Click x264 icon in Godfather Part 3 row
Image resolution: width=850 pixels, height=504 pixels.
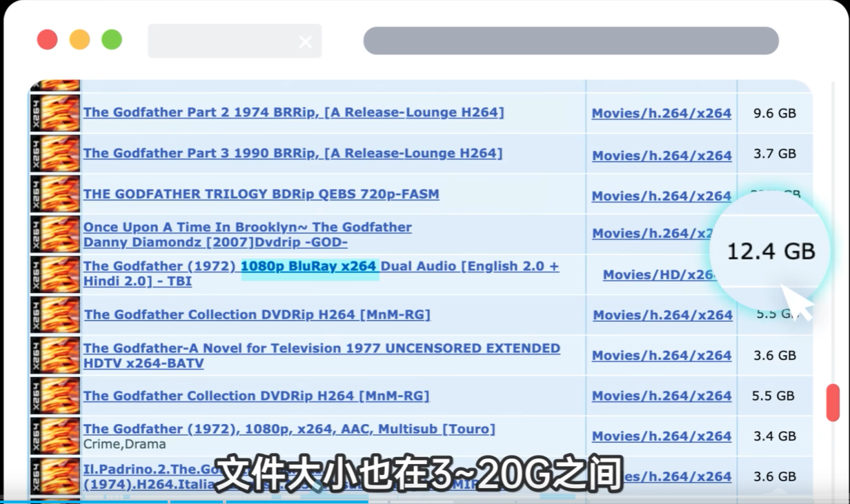click(55, 153)
